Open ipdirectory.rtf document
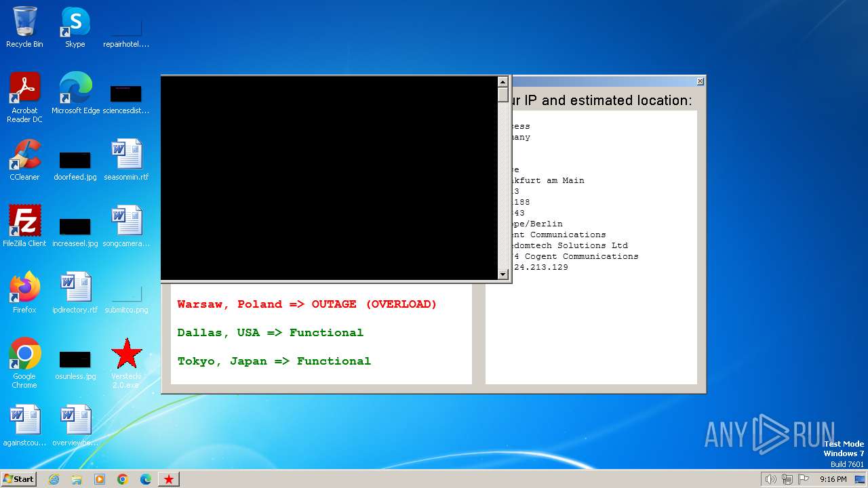Viewport: 868px width, 488px height. pos(75,293)
